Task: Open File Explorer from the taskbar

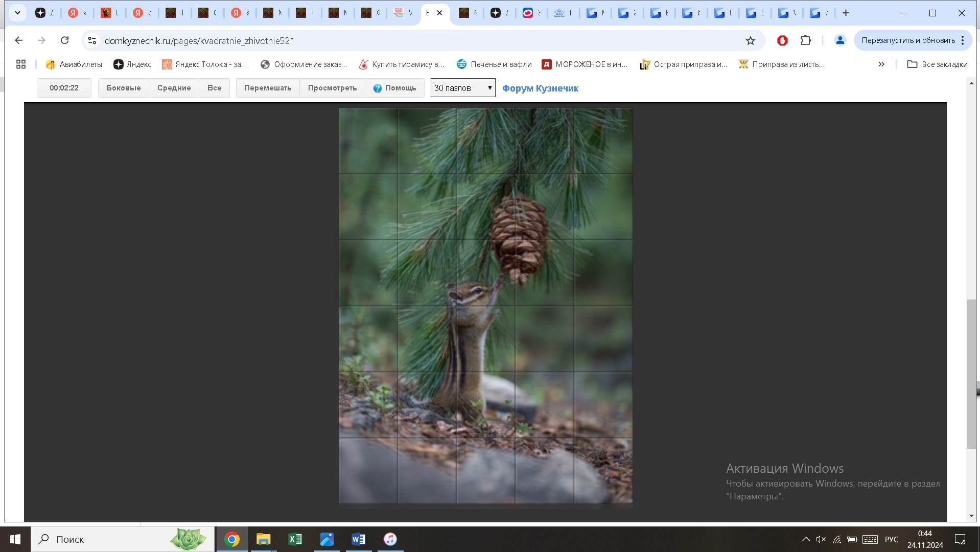Action: point(263,539)
